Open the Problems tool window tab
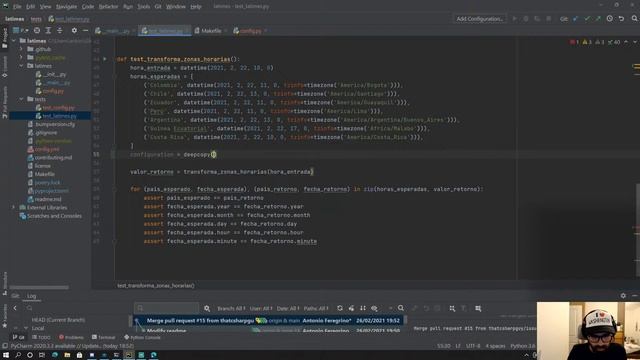 [x=71, y=337]
